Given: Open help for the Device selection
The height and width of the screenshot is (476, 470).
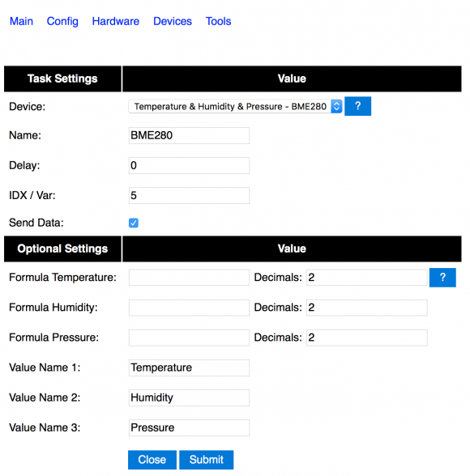Looking at the screenshot, I should click(357, 106).
